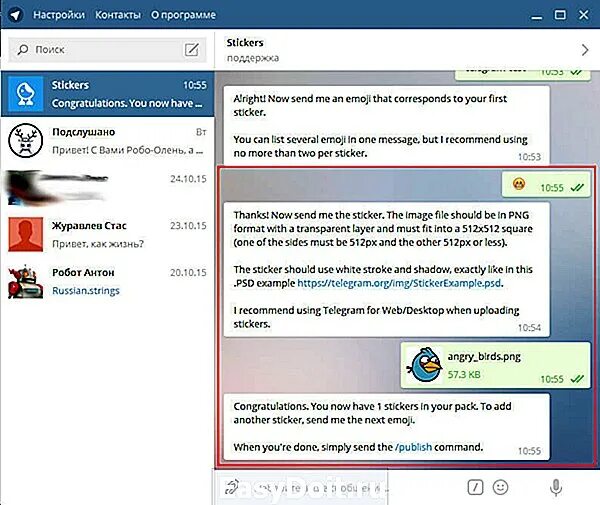Viewport: 600px width, 505px height.
Task: Open the Подслушано chat
Action: [108, 140]
